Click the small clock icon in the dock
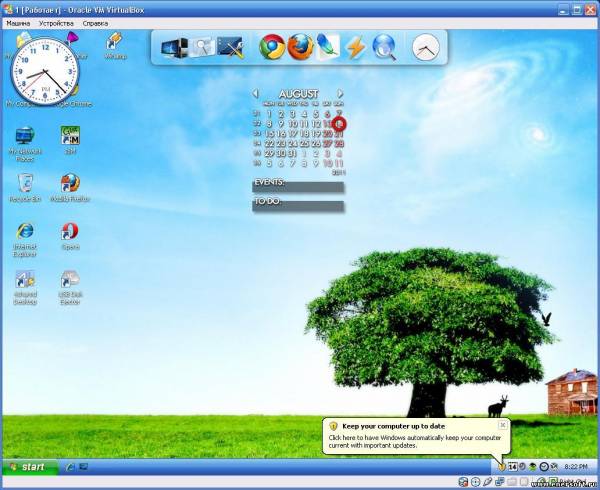Viewport: 600px width, 490px height. (x=426, y=47)
